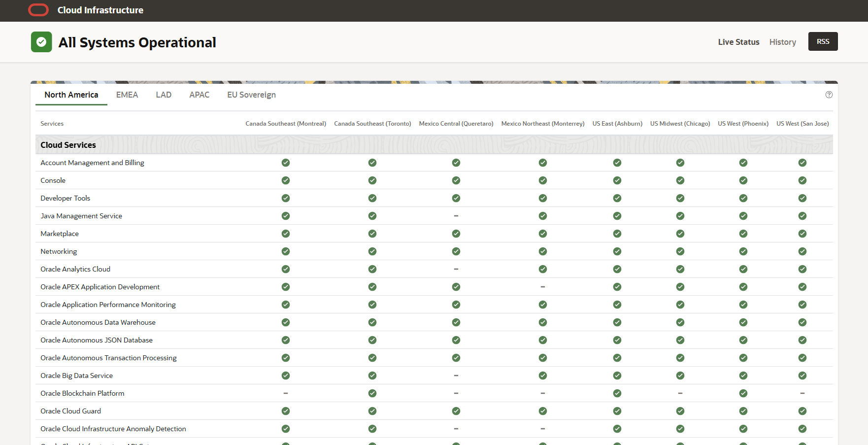Click the green All Systems Operational checkmark badge
Viewport: 868px width, 445px height.
41,42
